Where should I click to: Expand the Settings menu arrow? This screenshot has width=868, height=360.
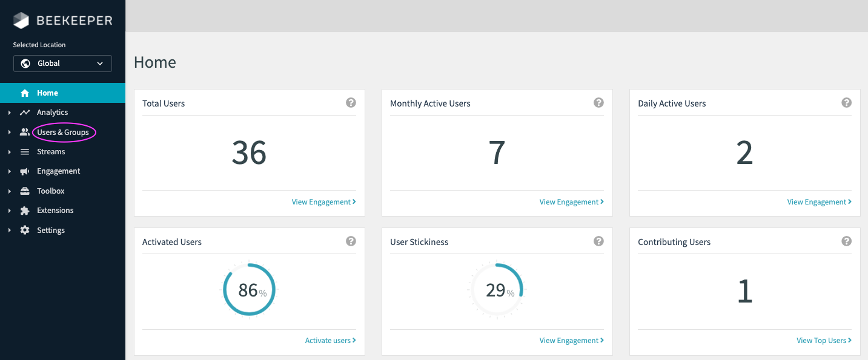[10, 231]
